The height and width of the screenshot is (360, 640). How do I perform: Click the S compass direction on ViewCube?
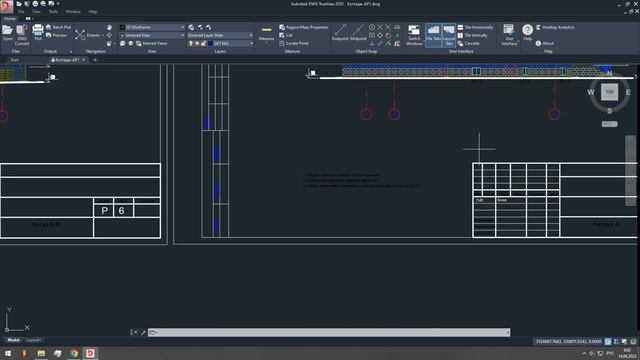point(609,111)
